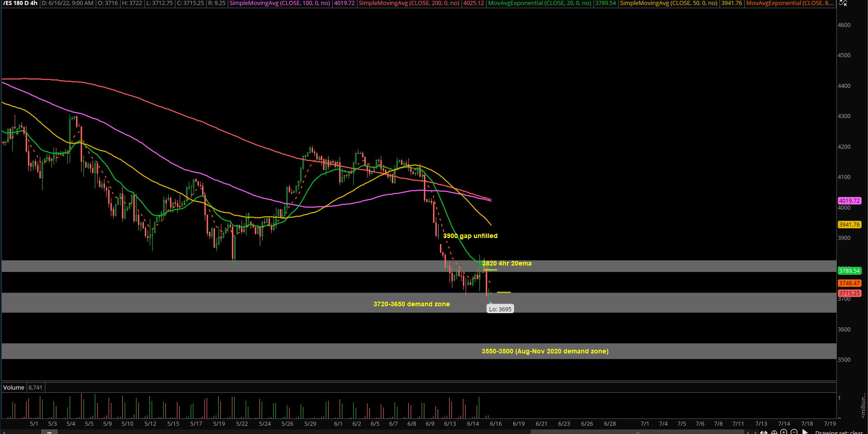The width and height of the screenshot is (868, 434).
Task: Select SimpleMovingAvg 200 study label
Action: 409,3
